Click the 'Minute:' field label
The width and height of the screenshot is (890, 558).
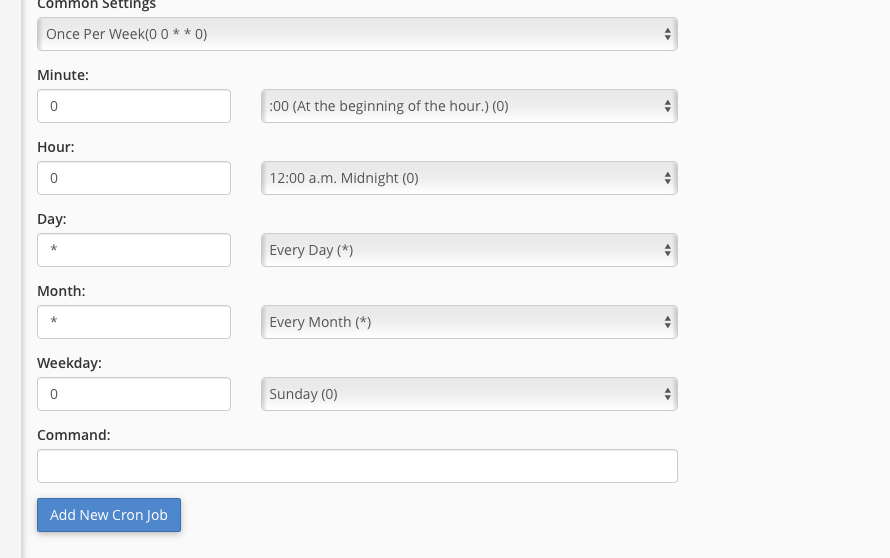(63, 75)
